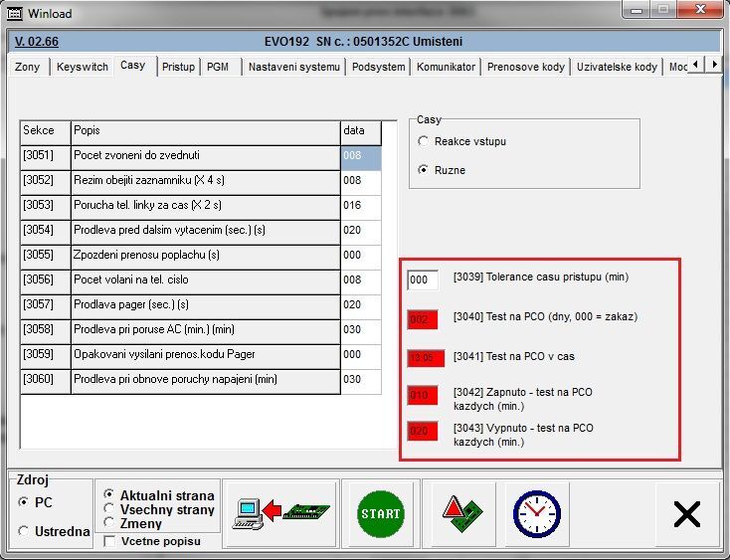Select data cell for section 3051
Screen dimensions: 730x560
360,157
